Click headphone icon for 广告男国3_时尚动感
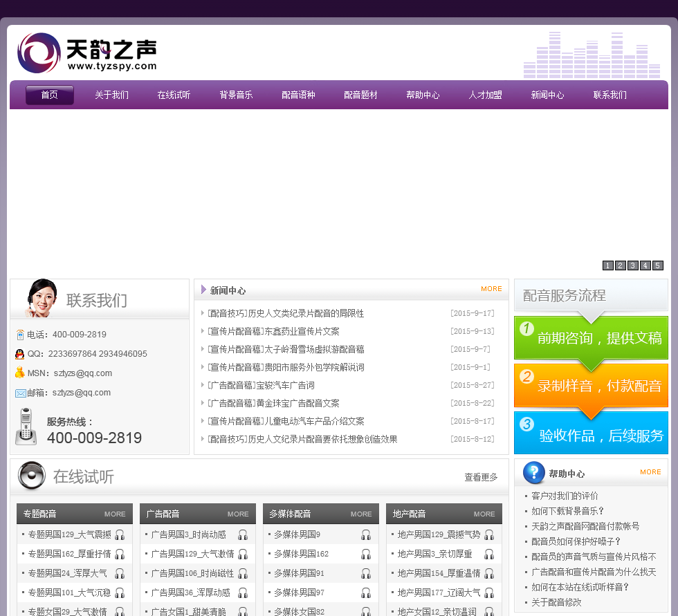This screenshot has width=678, height=616. coord(243,534)
